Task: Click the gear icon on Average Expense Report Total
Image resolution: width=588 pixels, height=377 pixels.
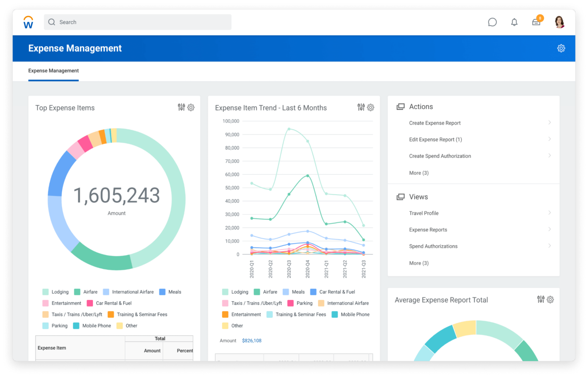Action: click(x=550, y=299)
